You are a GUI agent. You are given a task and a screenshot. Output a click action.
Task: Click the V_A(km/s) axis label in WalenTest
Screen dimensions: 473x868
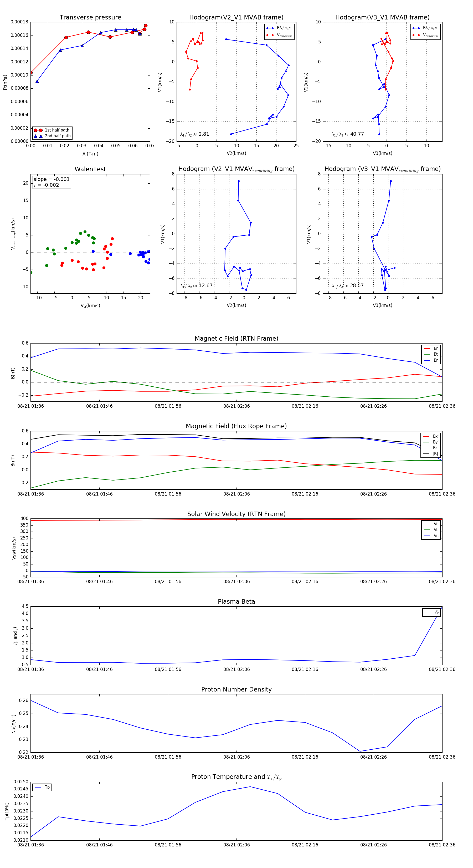tap(90, 306)
